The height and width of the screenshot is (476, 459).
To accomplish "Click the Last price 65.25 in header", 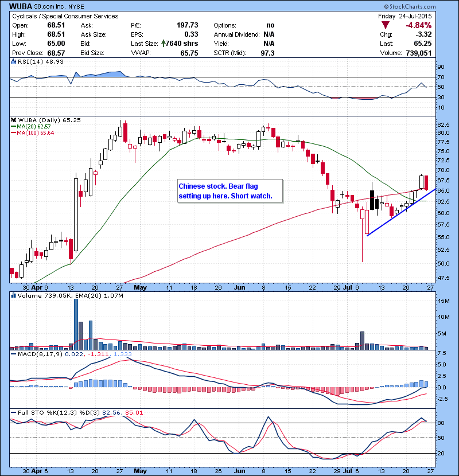I will coord(422,44).
